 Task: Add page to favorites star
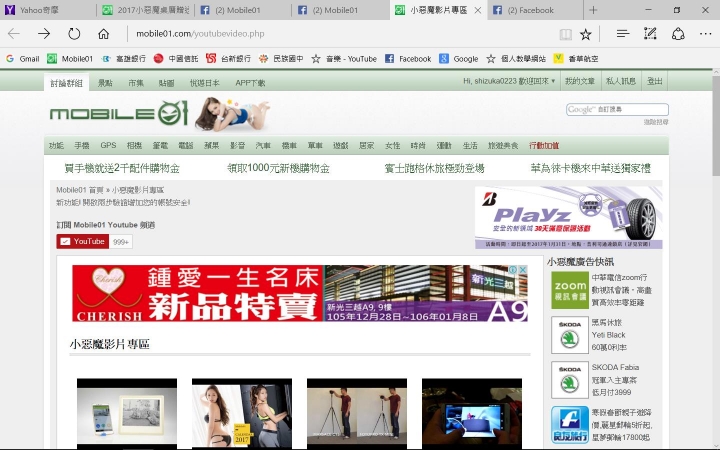tap(585, 34)
